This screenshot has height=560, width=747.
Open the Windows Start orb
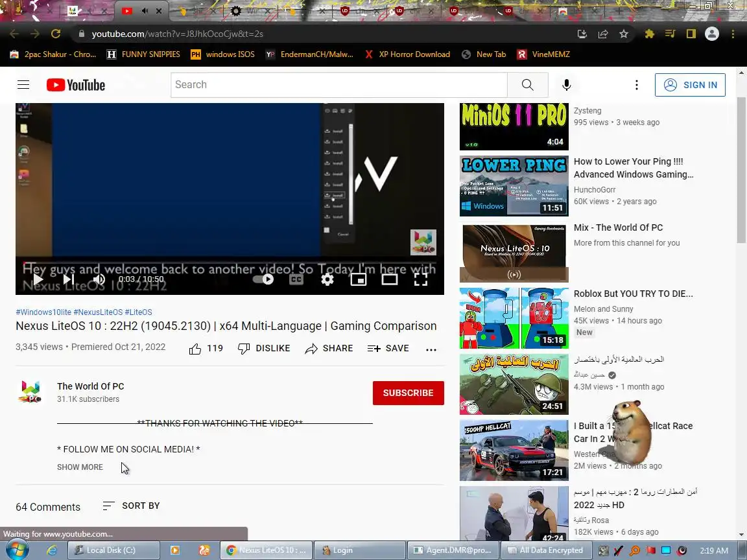[17, 550]
